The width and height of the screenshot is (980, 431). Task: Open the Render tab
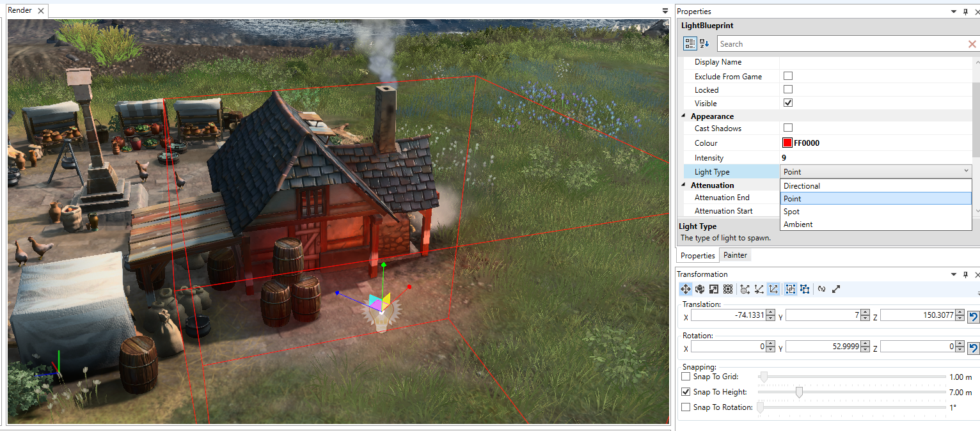point(19,11)
